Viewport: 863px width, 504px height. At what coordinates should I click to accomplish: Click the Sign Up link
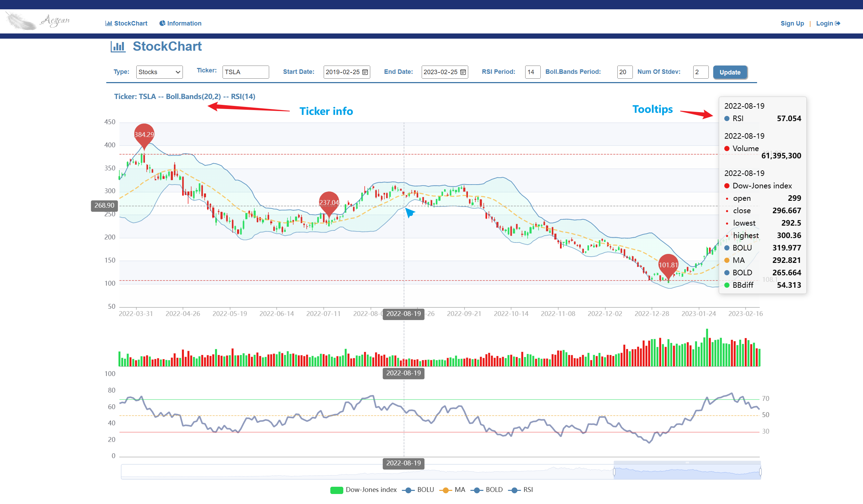click(792, 23)
